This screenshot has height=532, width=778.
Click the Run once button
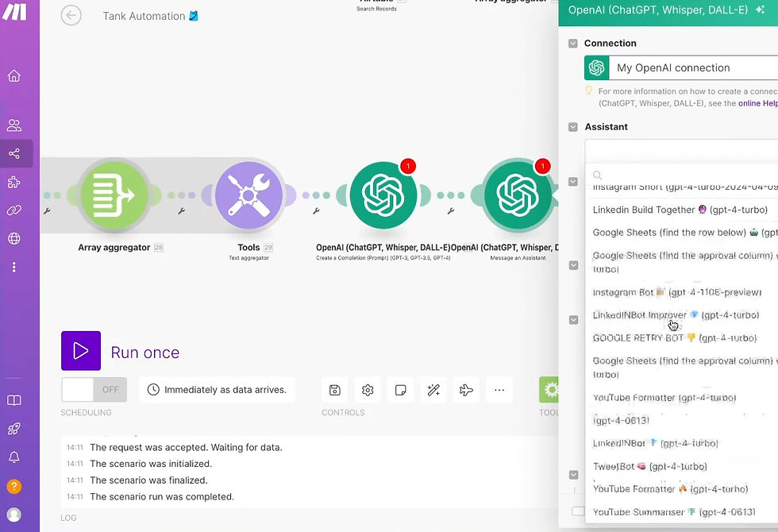[81, 351]
